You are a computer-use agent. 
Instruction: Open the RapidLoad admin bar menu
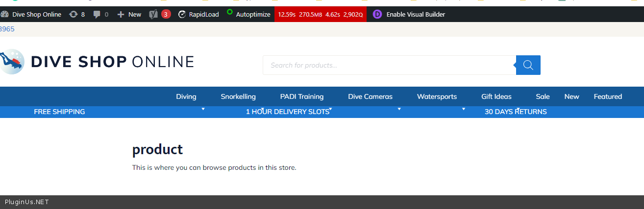198,14
